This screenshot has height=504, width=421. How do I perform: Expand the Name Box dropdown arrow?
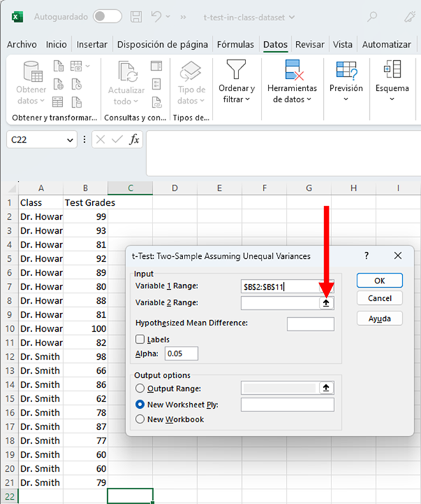tap(70, 140)
